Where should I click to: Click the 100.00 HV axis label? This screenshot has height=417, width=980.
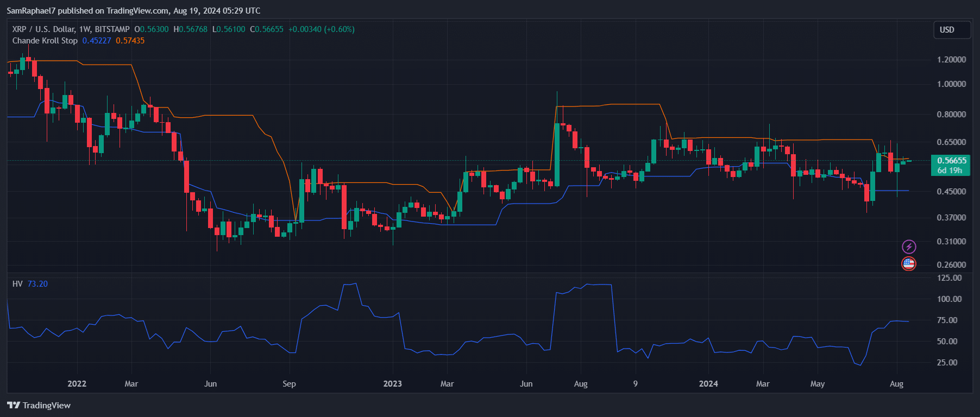pyautogui.click(x=950, y=299)
